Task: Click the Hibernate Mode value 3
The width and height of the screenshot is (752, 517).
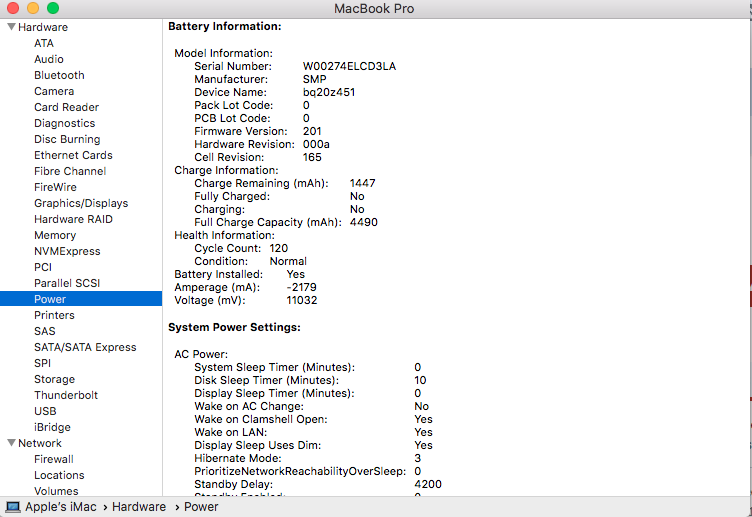Action: [x=418, y=458]
